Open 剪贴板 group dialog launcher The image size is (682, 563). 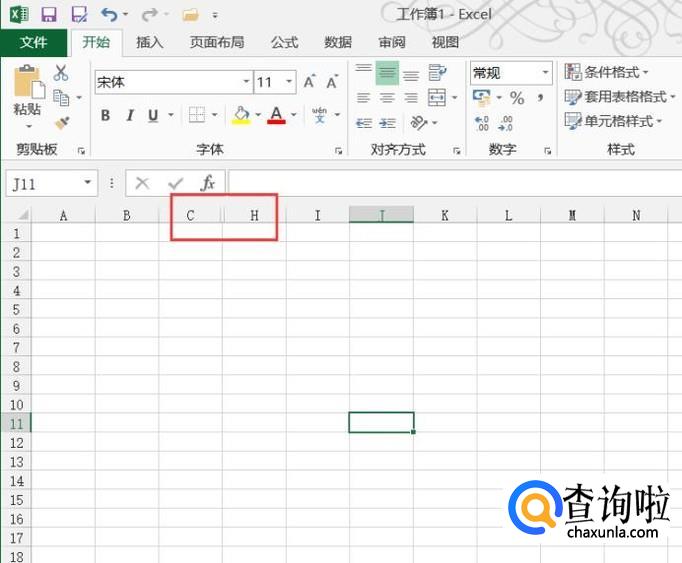click(81, 151)
